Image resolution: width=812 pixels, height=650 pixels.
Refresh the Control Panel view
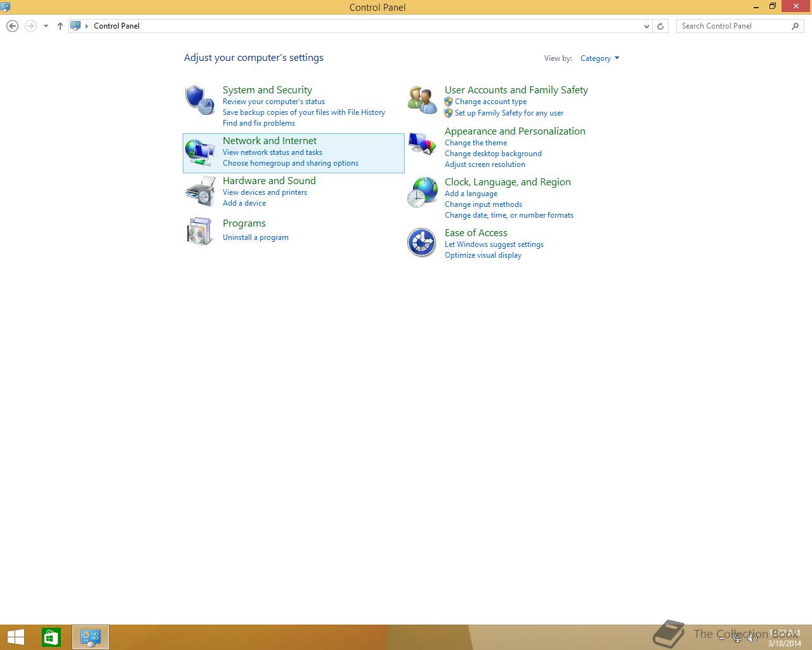click(x=660, y=26)
